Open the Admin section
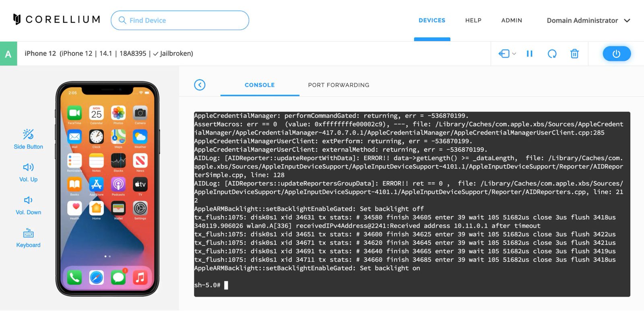 coord(512,21)
